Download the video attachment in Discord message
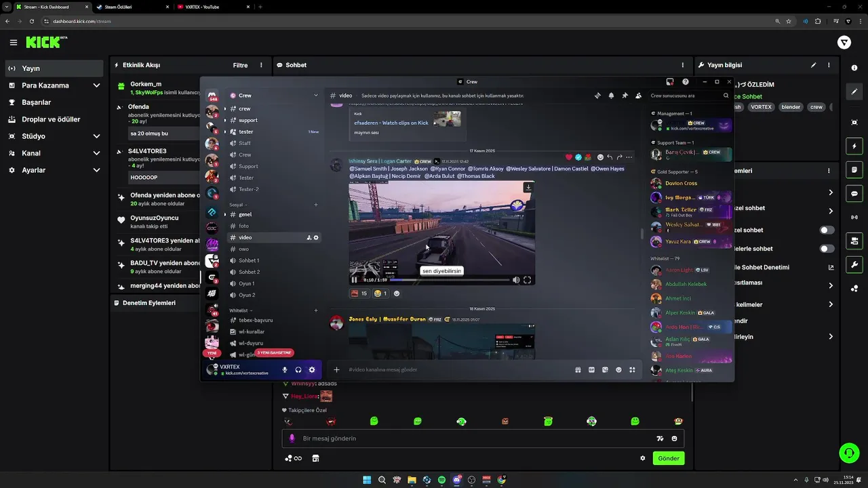 click(x=528, y=187)
